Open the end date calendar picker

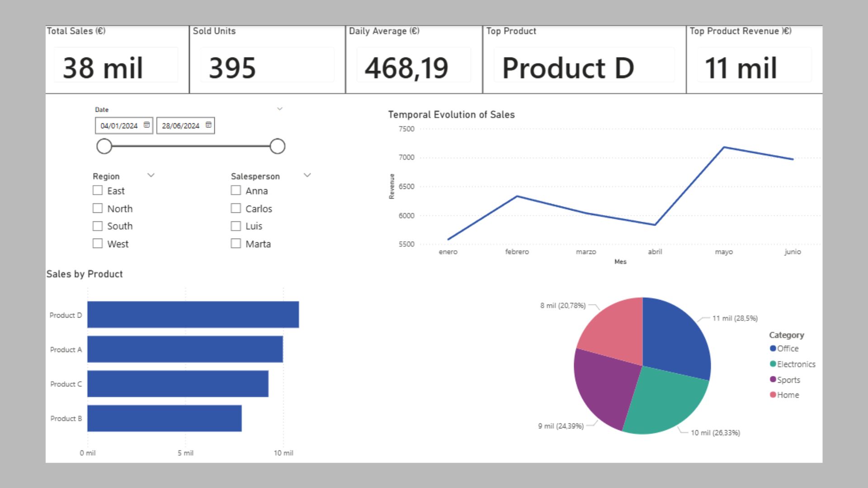208,125
